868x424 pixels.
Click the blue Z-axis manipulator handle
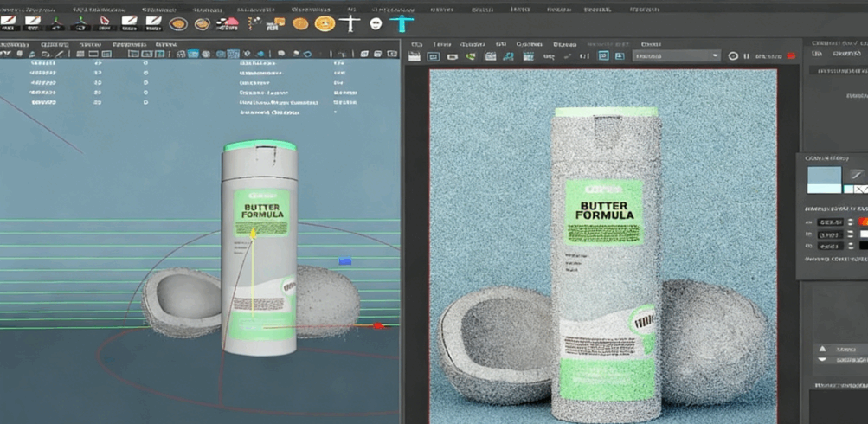click(345, 260)
